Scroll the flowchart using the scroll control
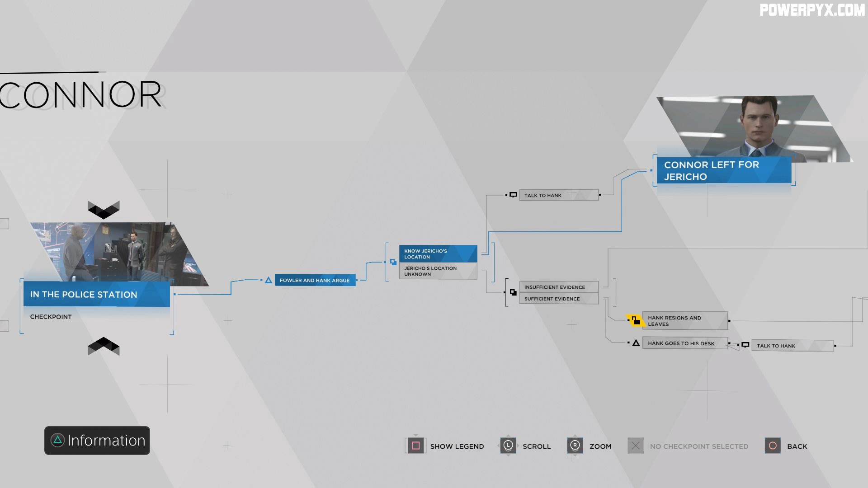The image size is (868, 488). [507, 446]
